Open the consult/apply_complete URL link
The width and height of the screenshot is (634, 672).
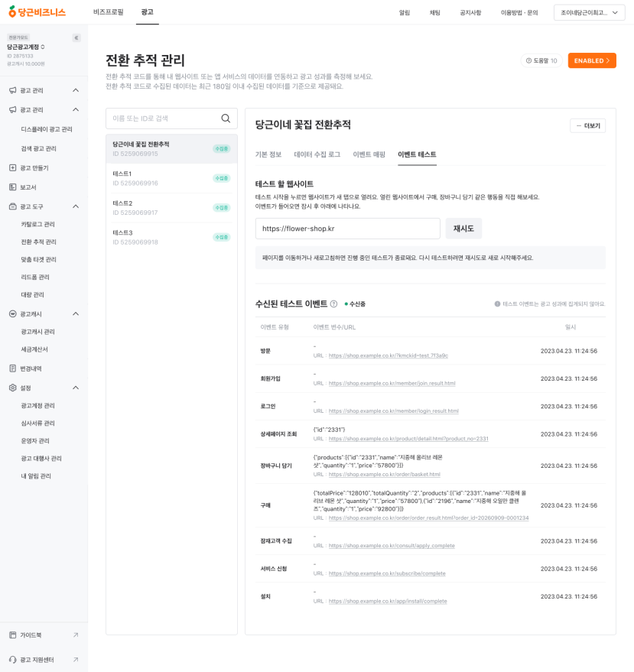click(392, 546)
